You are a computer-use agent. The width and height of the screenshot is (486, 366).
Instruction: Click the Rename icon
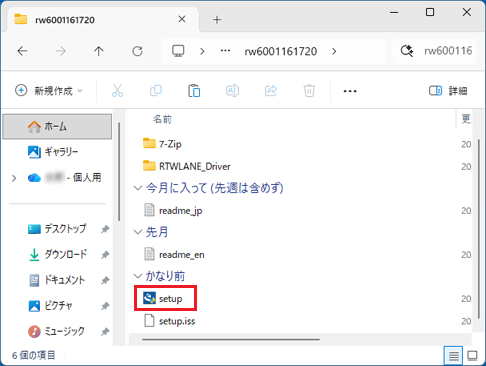[x=232, y=91]
